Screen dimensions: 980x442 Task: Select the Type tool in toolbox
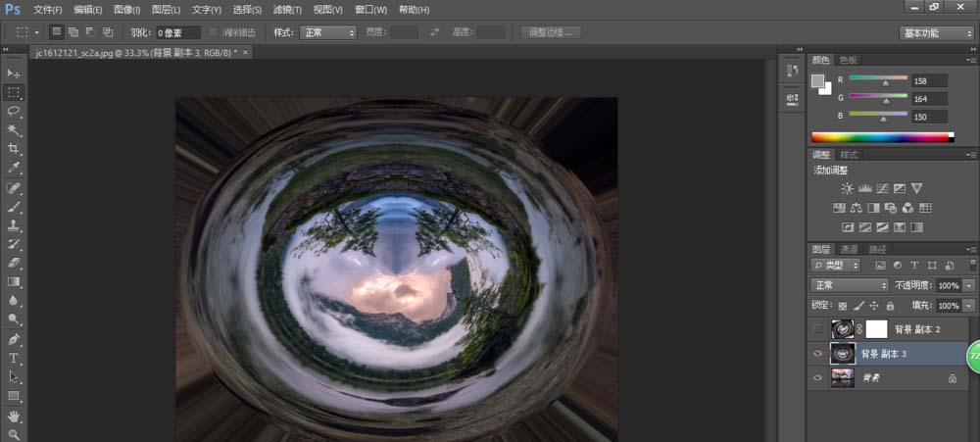click(x=14, y=358)
